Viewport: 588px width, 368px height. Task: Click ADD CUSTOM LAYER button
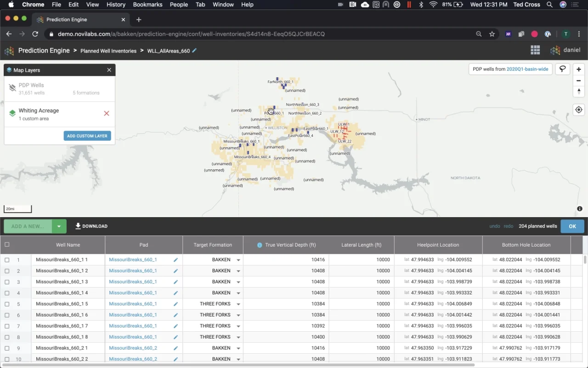[x=87, y=136]
